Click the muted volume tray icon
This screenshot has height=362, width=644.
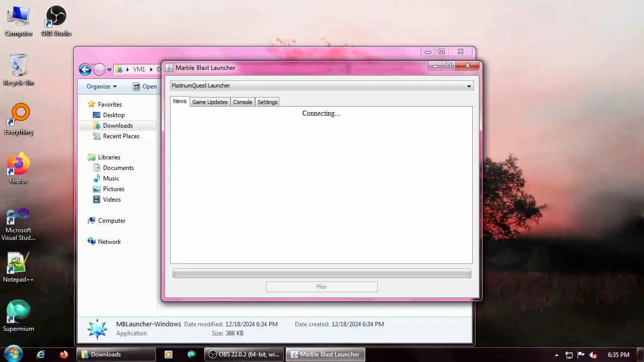594,354
